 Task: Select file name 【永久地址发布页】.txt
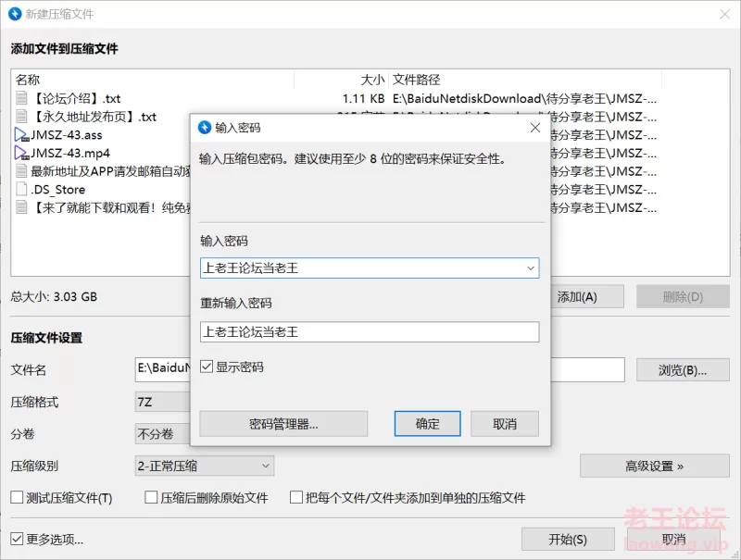coord(94,116)
